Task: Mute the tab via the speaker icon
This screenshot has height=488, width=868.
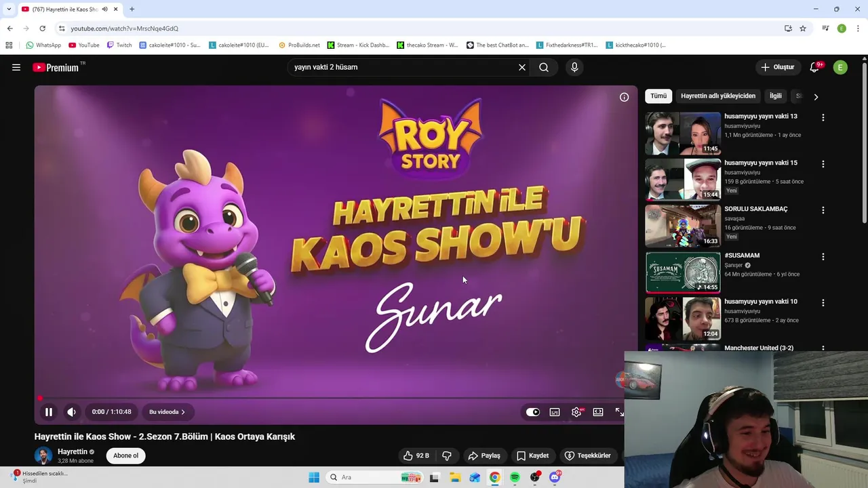Action: [x=104, y=9]
